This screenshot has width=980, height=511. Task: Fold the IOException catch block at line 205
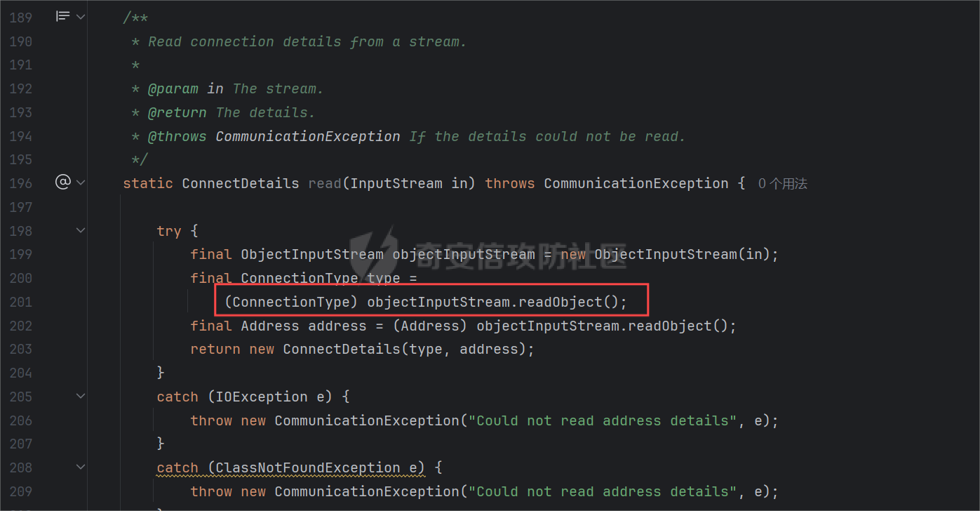pyautogui.click(x=81, y=397)
